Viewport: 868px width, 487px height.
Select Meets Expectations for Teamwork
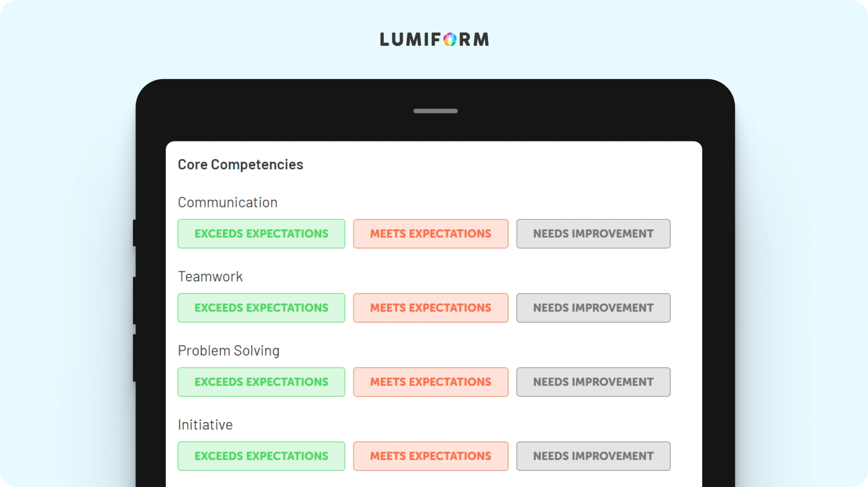431,308
